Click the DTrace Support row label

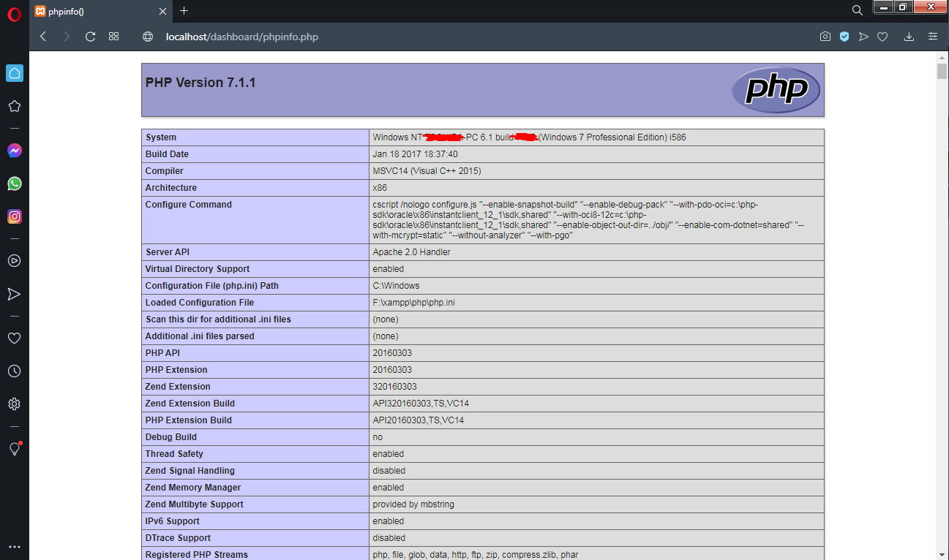pos(179,538)
